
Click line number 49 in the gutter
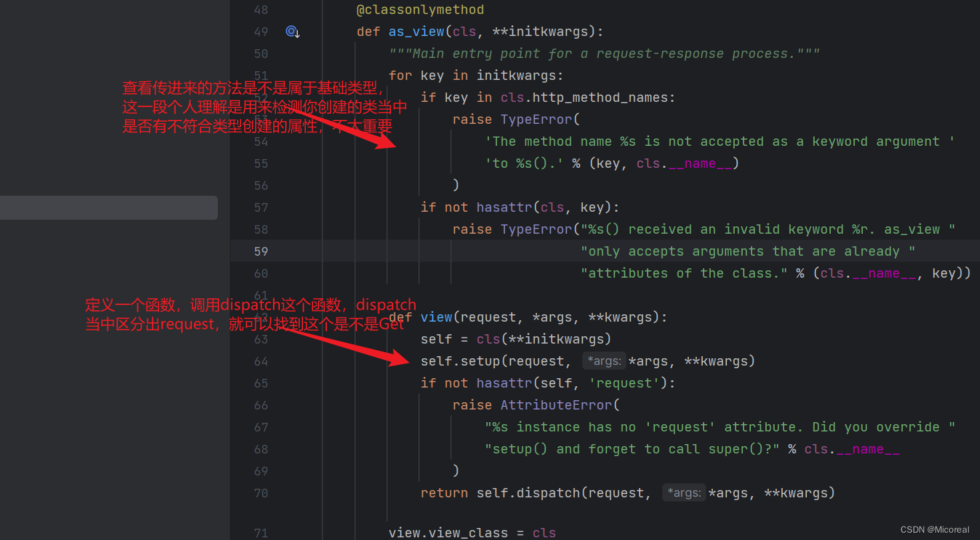click(x=261, y=31)
